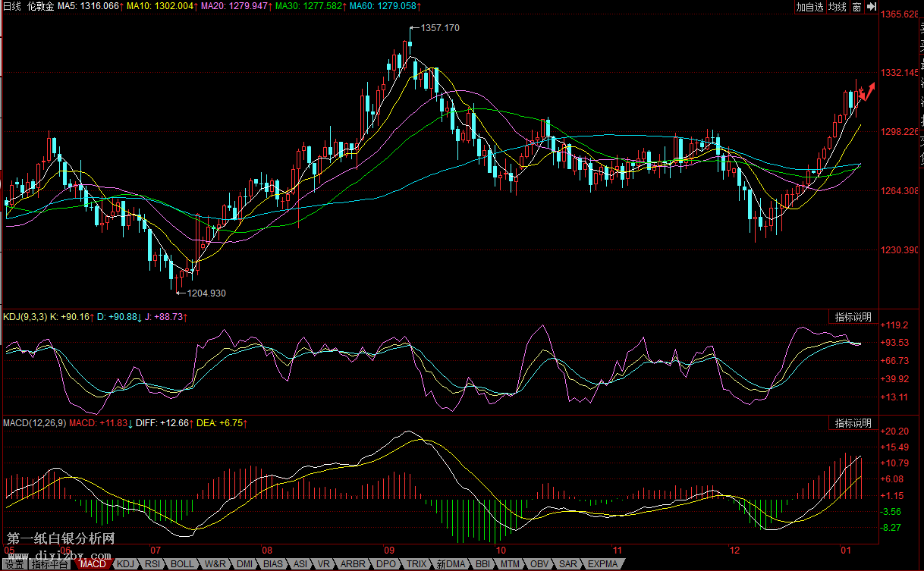Viewport: 924px width, 571px height.
Task: Switch to the KDJ indicator tab
Action: click(125, 564)
